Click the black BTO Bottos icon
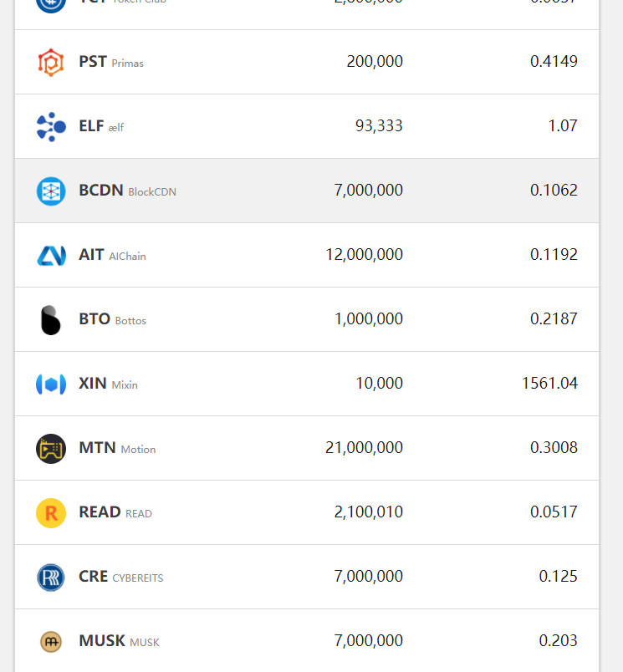 coord(51,320)
